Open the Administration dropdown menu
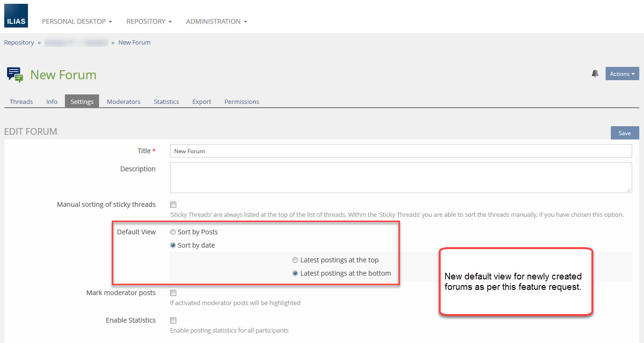This screenshot has height=343, width=644. (x=216, y=21)
